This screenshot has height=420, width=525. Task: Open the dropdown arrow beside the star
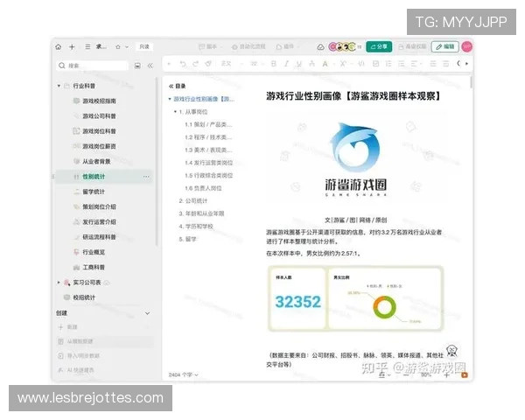click(127, 47)
